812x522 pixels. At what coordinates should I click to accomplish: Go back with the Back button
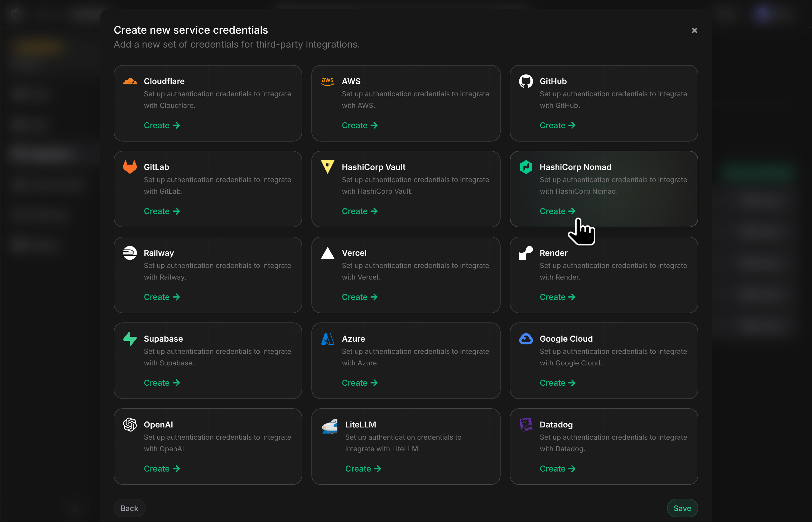[x=129, y=508]
